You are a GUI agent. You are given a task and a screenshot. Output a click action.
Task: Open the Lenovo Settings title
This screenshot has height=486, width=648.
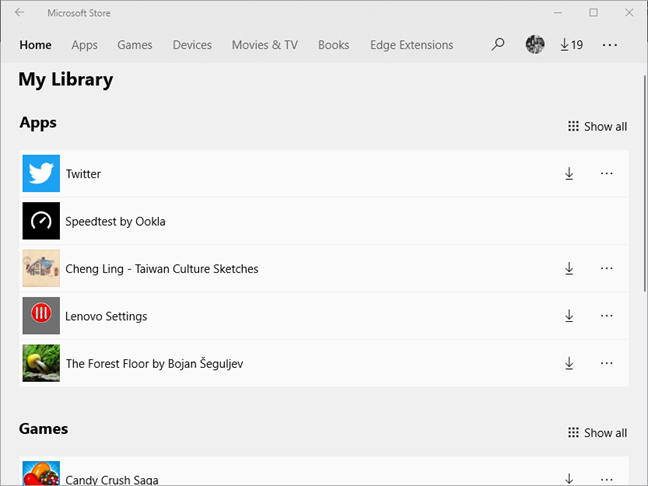106,317
